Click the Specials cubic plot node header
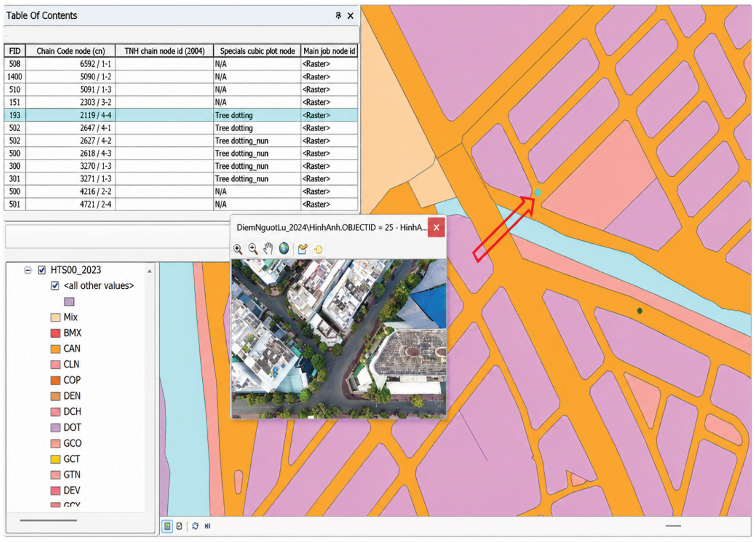 pyautogui.click(x=257, y=51)
